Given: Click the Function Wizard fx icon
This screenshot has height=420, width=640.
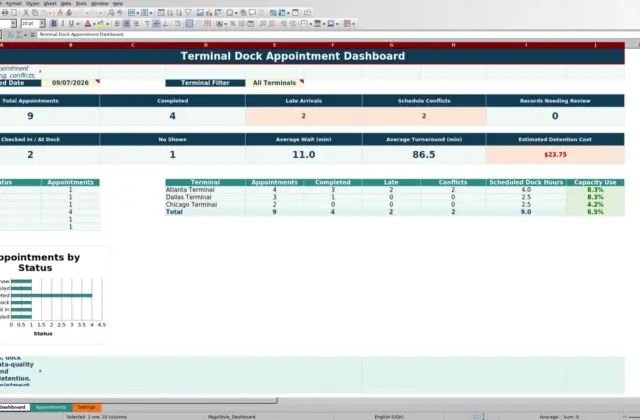Looking at the screenshot, I should pyautogui.click(x=11, y=35).
